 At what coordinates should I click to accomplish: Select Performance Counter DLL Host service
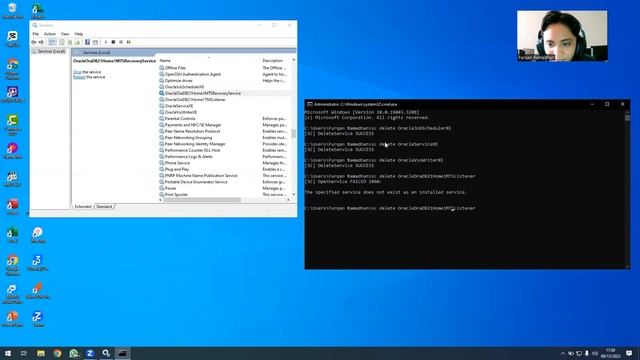[224, 150]
